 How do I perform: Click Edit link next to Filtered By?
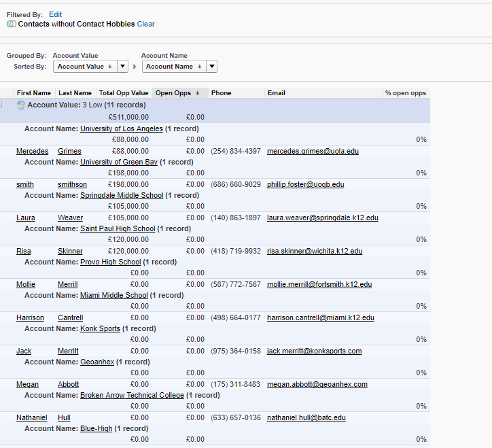(55, 14)
